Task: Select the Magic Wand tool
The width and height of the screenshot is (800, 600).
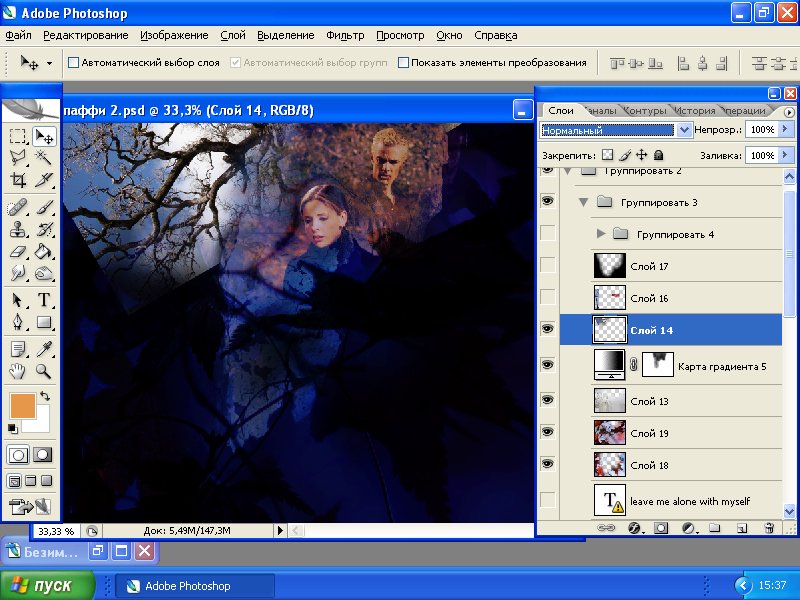Action: point(44,158)
